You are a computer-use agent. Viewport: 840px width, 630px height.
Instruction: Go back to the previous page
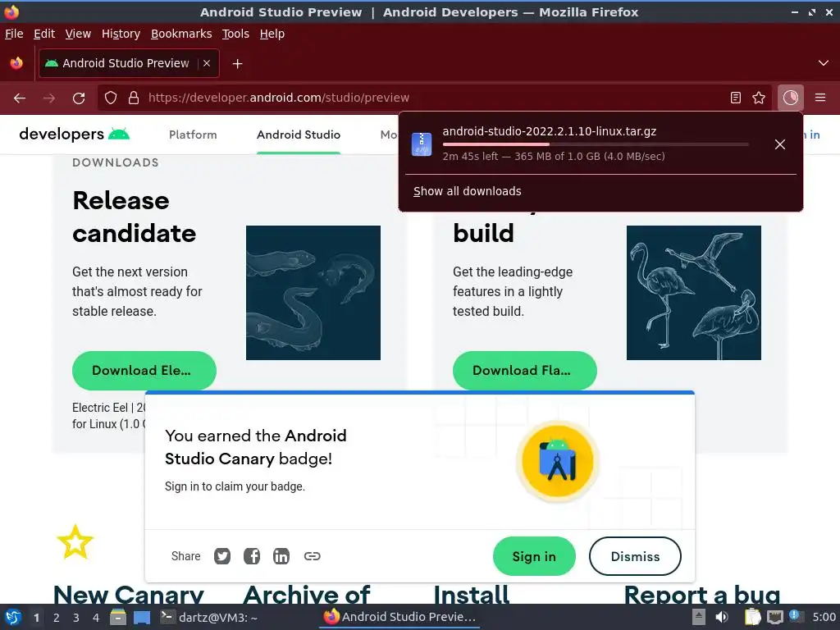(20, 98)
